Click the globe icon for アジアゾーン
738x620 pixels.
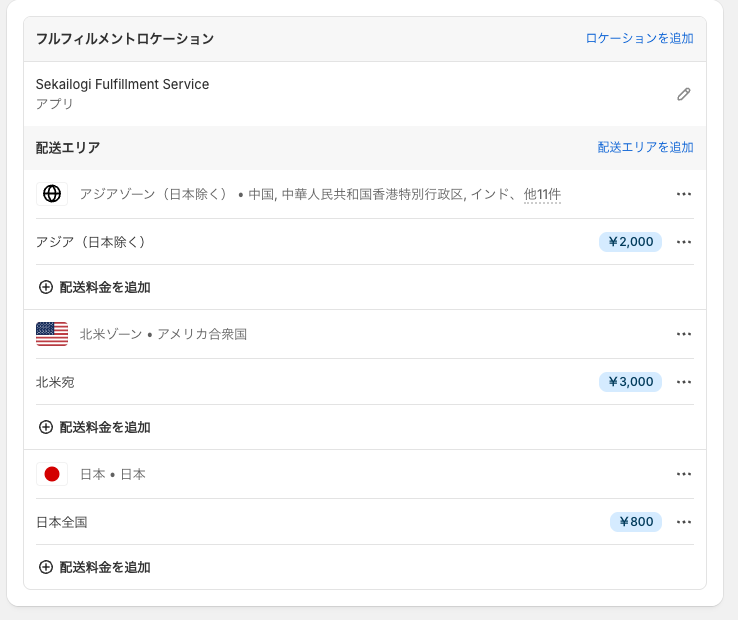52,194
